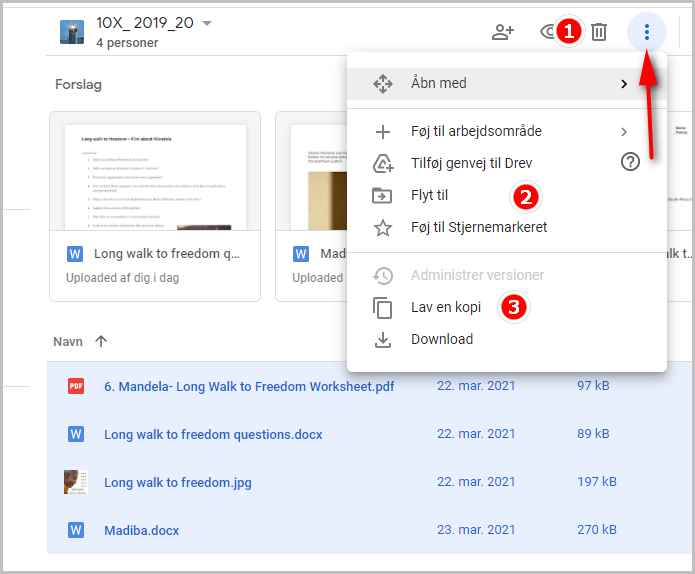Click the PDF icon of the Worksheet file

pos(76,386)
